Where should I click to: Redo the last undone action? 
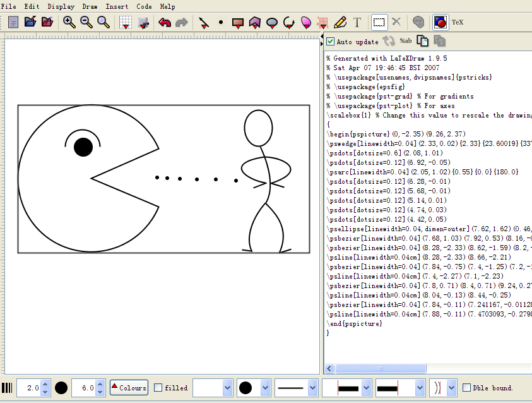[182, 22]
